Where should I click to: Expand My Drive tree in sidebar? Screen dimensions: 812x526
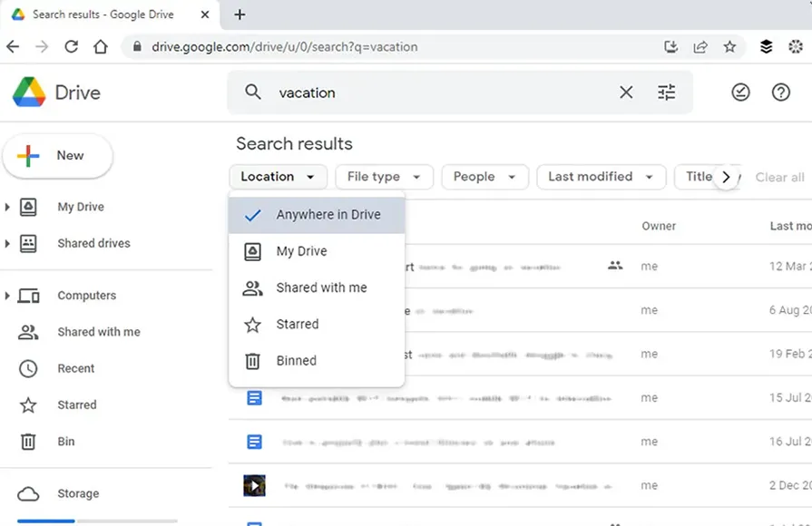tap(8, 208)
